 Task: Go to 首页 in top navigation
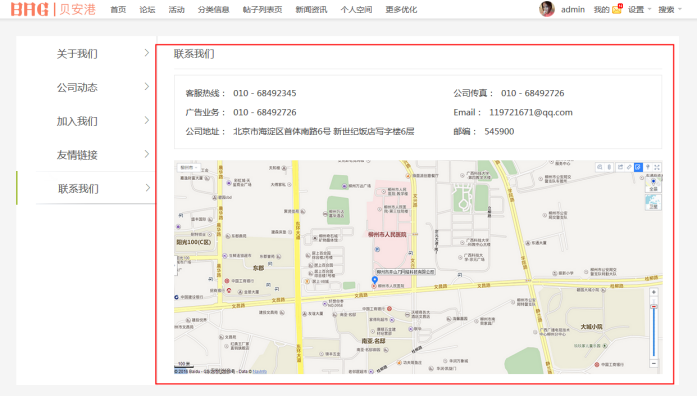tap(118, 9)
